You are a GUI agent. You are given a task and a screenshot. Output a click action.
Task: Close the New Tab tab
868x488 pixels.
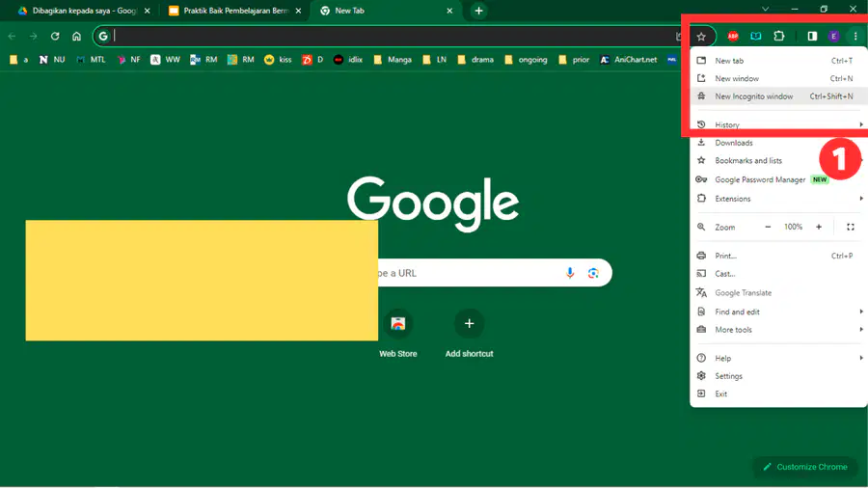[449, 11]
